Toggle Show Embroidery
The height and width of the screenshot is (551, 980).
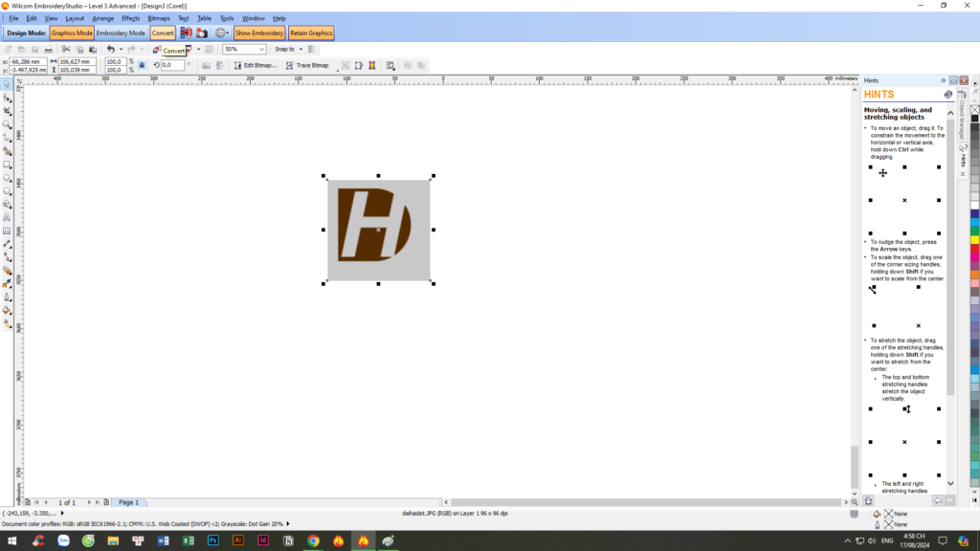[259, 33]
